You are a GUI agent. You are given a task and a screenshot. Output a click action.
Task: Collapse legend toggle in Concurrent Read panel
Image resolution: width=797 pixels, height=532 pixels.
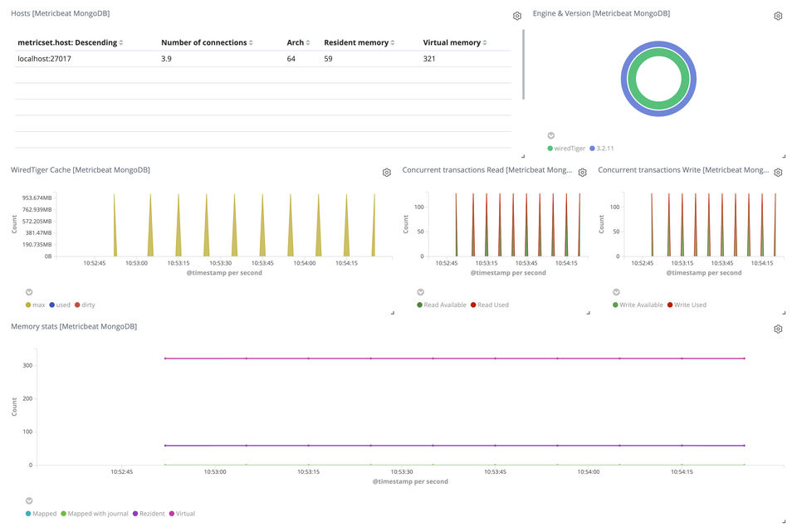[420, 292]
